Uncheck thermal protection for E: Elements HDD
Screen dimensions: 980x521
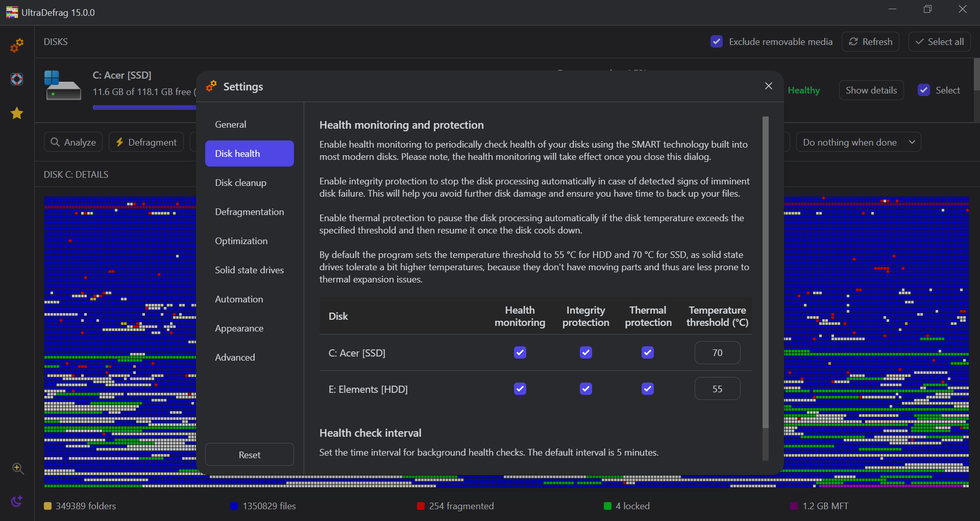click(647, 389)
